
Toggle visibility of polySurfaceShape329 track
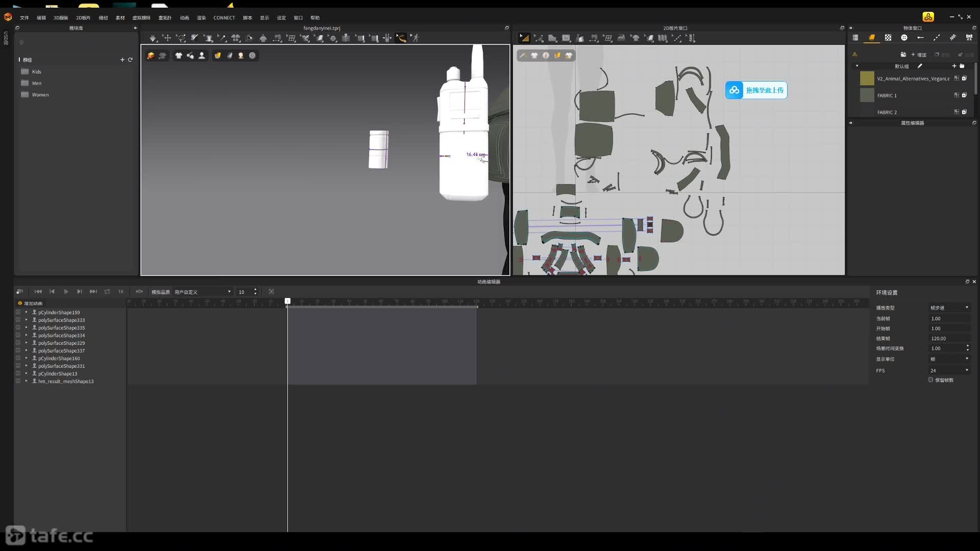[x=18, y=343]
